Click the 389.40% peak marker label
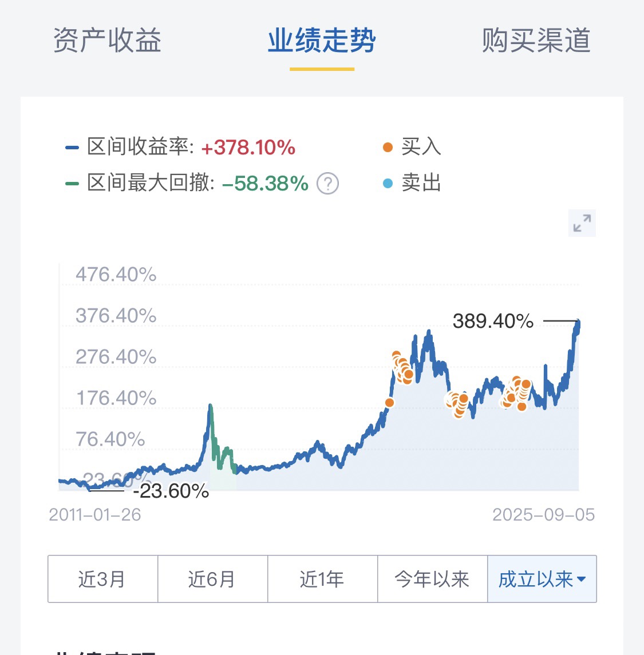The height and width of the screenshot is (655, 644). [493, 321]
